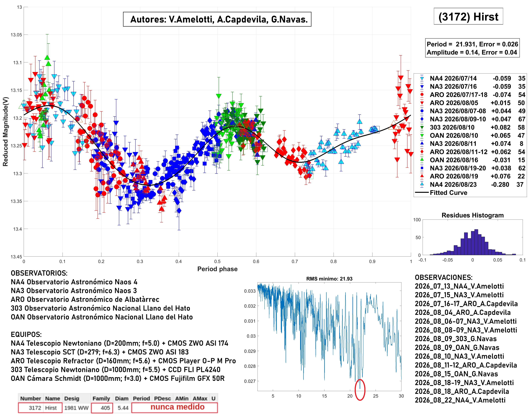Screen dimensions: 529x420
Task: Click the "ARO 2026/08/05" legend label
Action: (454, 103)
